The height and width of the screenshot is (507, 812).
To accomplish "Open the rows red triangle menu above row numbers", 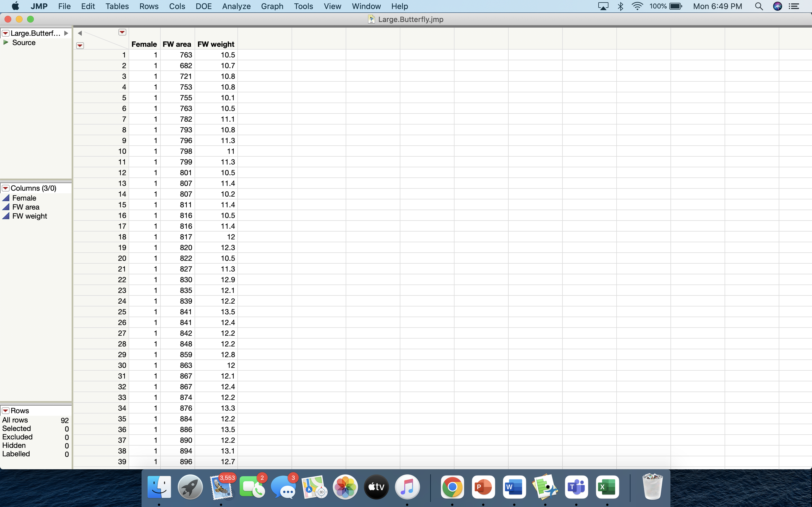I will (80, 45).
